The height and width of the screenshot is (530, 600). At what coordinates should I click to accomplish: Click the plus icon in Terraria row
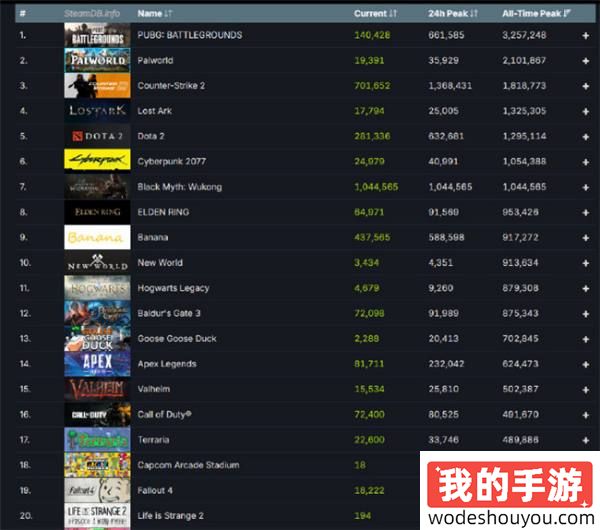(585, 440)
